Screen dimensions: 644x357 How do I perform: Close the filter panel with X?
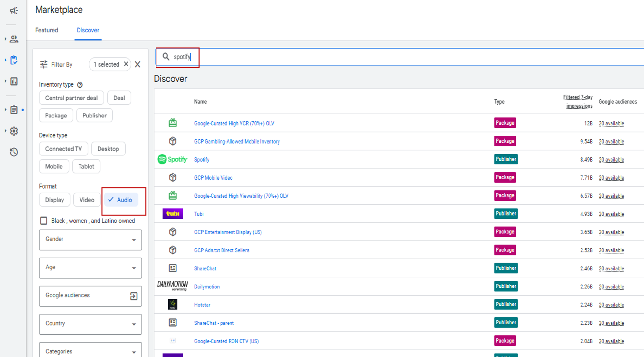[x=137, y=64]
